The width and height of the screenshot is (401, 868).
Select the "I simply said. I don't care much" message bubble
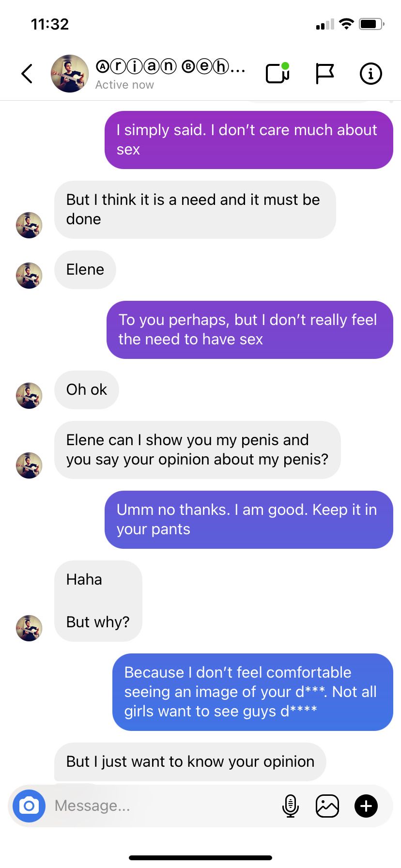249,140
